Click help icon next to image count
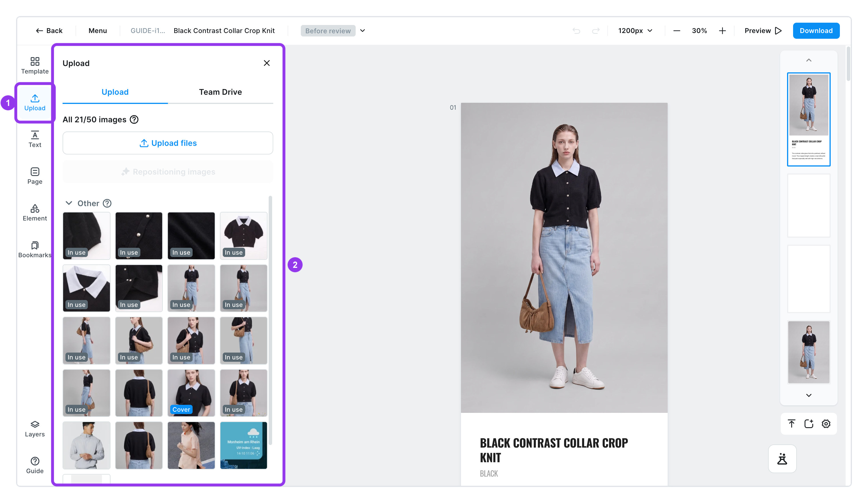868x503 pixels. point(134,119)
